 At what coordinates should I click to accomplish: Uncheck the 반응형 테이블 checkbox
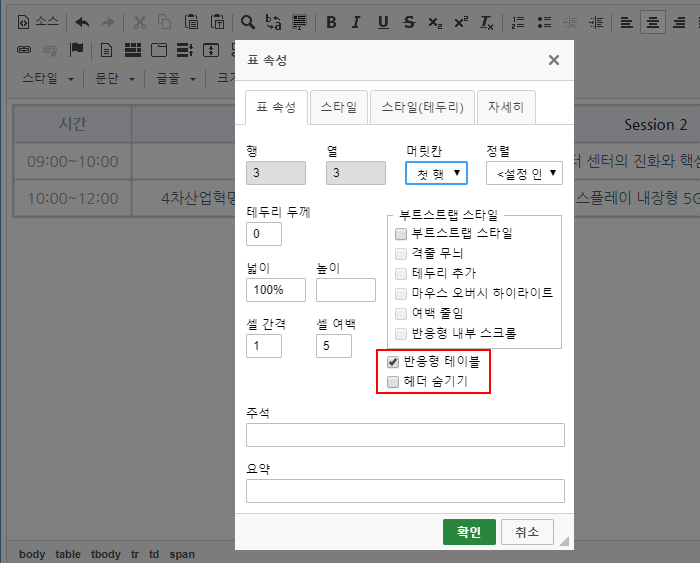point(393,362)
